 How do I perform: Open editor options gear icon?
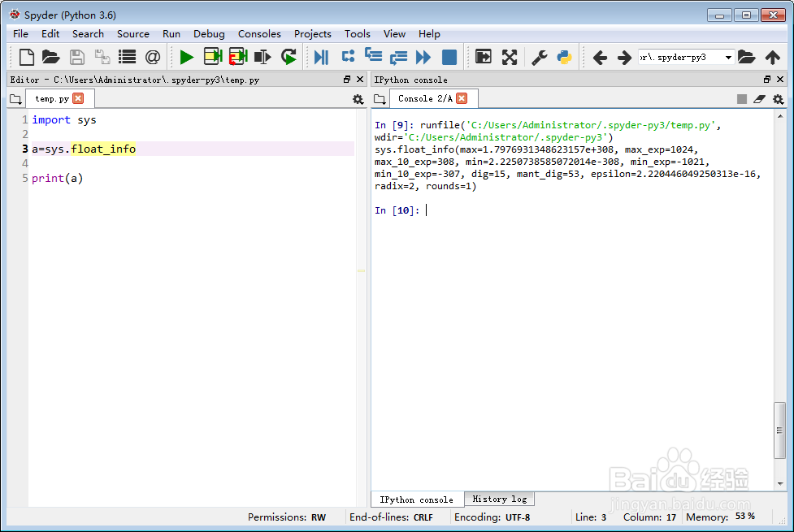(x=358, y=99)
